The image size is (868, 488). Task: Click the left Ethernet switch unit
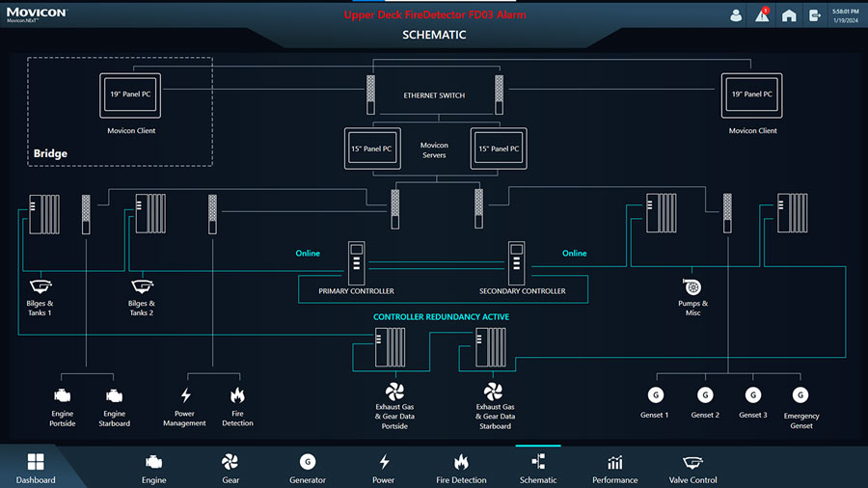pyautogui.click(x=371, y=95)
